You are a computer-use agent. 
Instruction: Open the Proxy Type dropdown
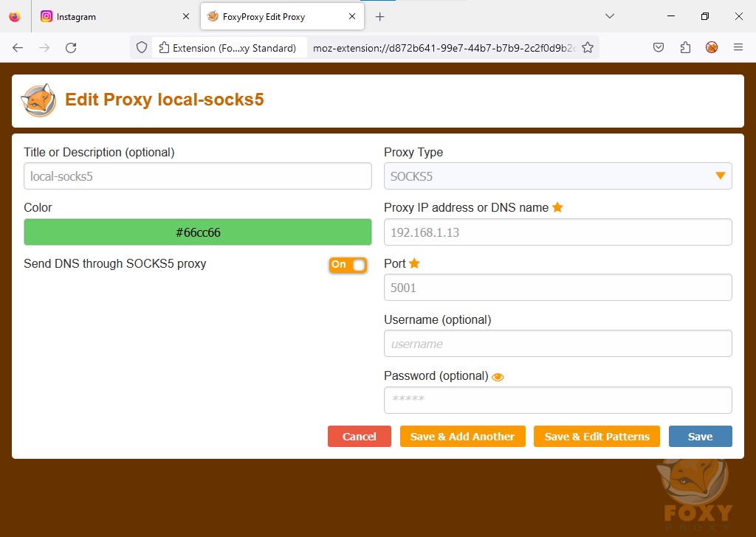point(558,176)
